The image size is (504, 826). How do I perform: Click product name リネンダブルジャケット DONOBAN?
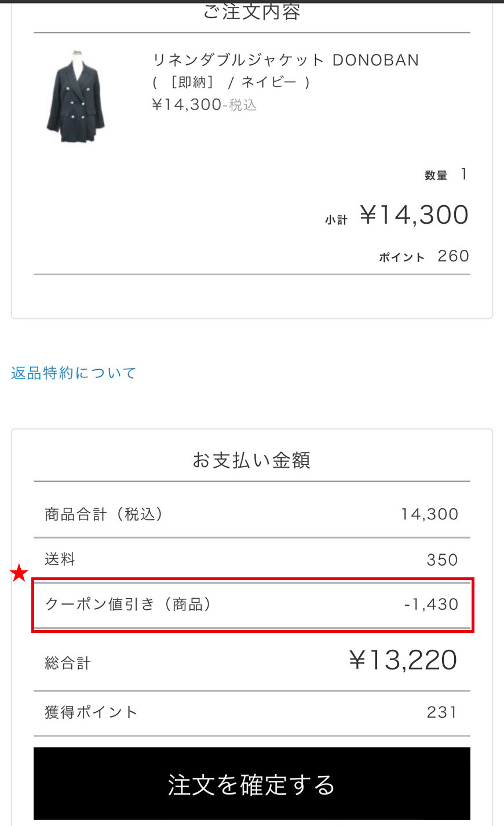[x=285, y=60]
